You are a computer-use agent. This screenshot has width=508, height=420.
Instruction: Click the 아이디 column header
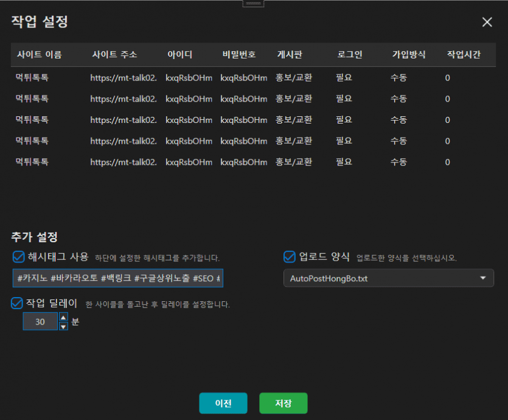179,55
